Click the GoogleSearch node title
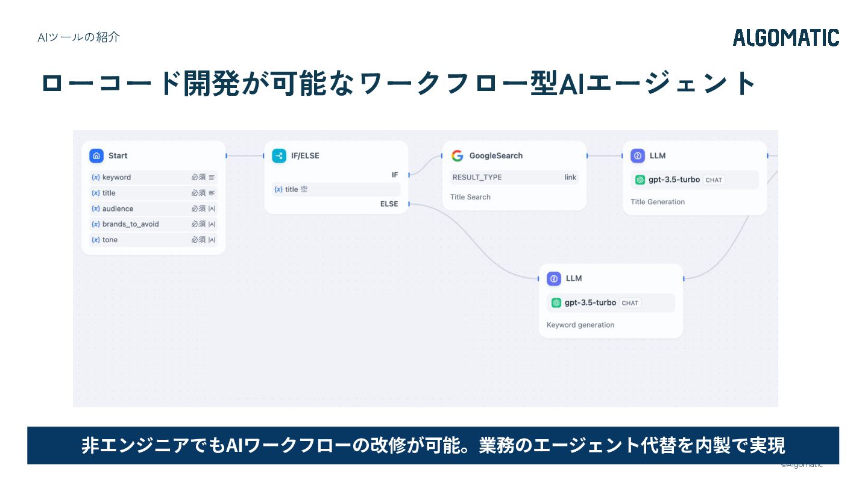Screen dimensions: 868x488 click(x=496, y=155)
